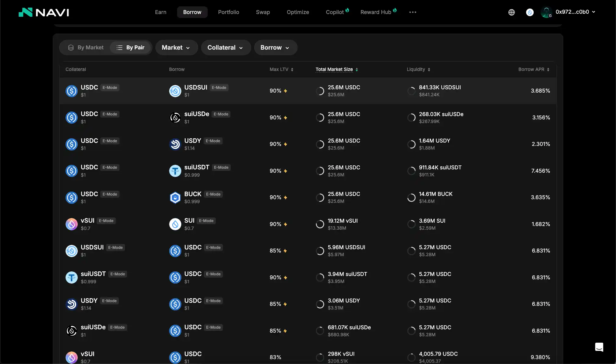Click the wallet avatar icon
616x364 pixels.
(546, 12)
